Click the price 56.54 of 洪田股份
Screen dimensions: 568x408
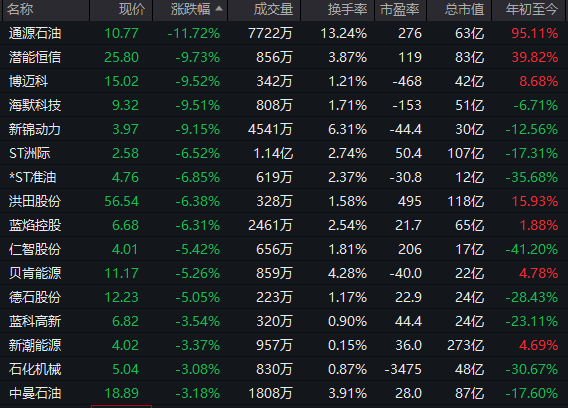[121, 201]
